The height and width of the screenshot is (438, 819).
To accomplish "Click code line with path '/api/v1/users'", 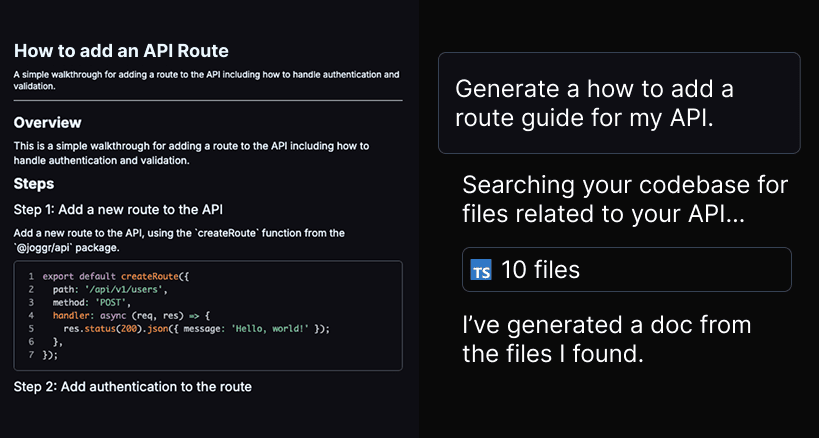I will click(x=110, y=289).
